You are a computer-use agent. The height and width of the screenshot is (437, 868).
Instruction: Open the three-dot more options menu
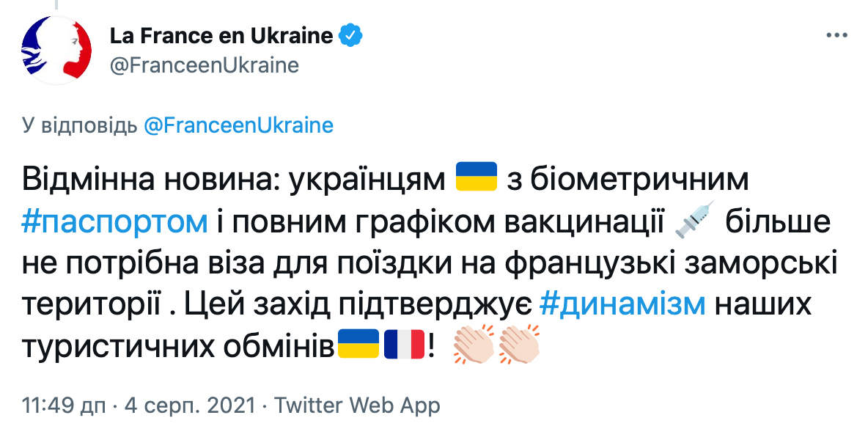point(836,35)
